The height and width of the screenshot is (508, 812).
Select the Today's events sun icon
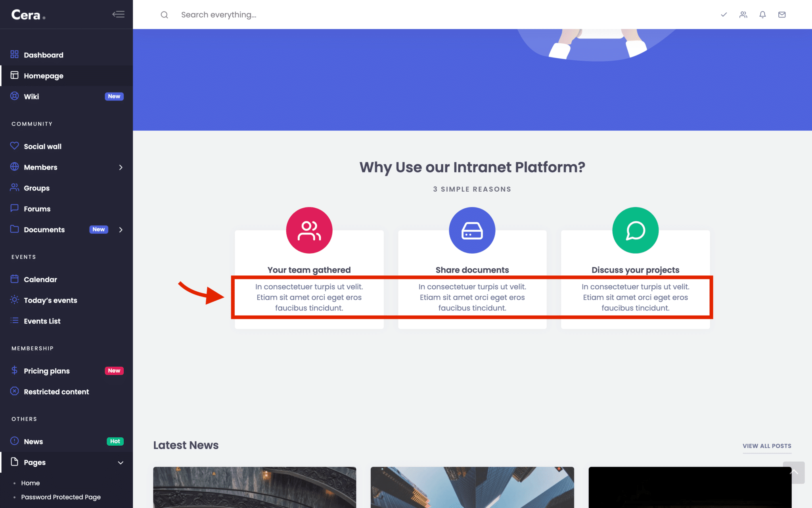point(14,300)
